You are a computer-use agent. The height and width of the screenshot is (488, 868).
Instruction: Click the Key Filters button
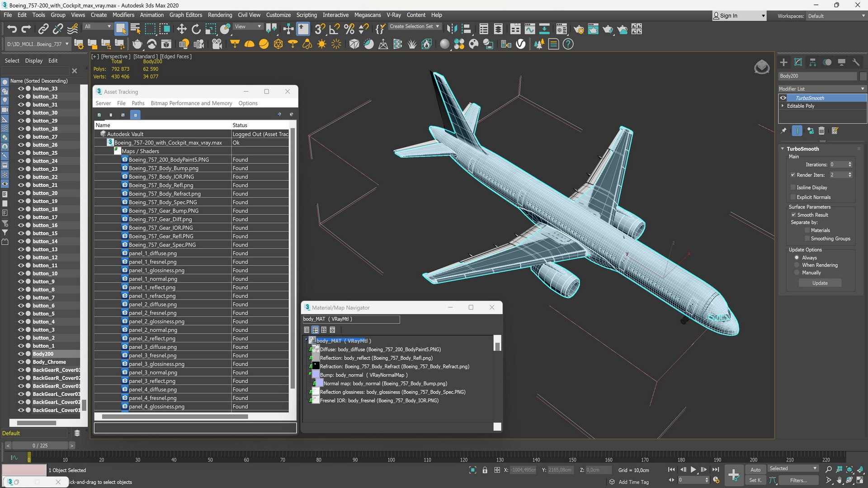(x=798, y=480)
